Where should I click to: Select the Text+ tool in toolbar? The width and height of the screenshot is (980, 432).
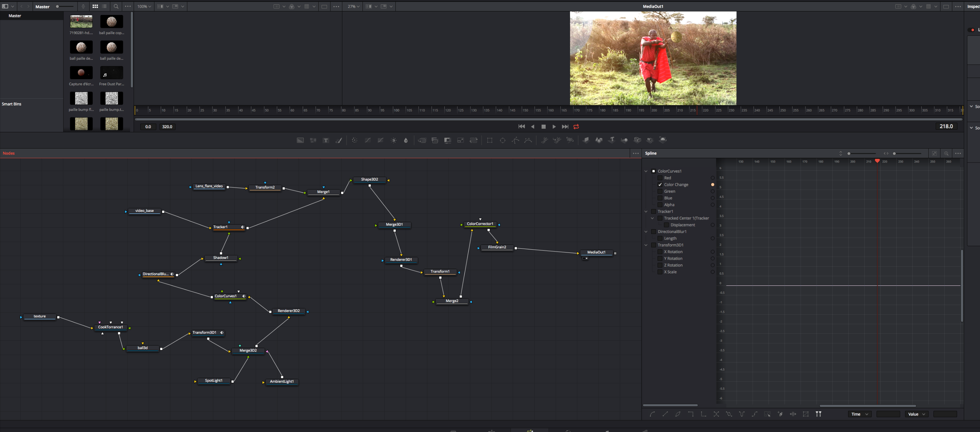[x=326, y=140]
